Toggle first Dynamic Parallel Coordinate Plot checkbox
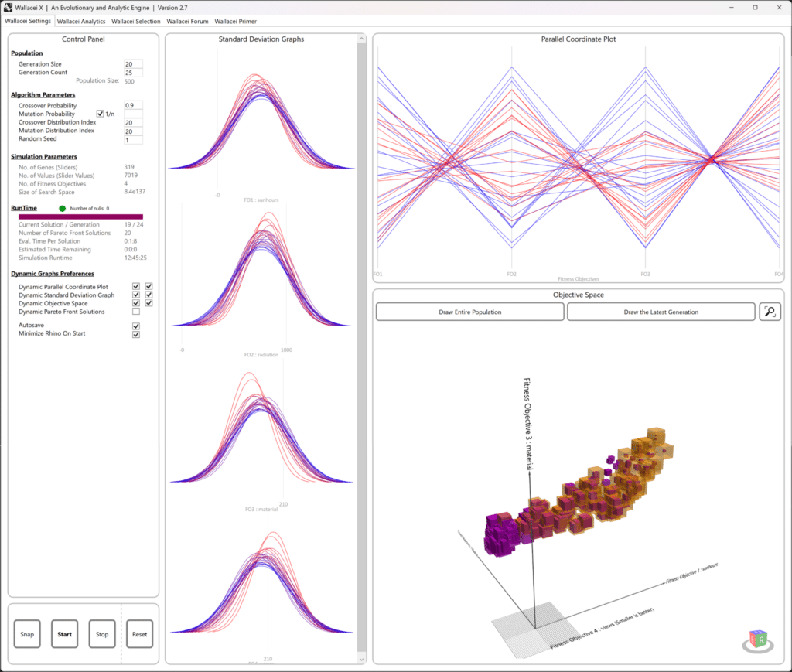This screenshot has width=792, height=672. tap(136, 286)
